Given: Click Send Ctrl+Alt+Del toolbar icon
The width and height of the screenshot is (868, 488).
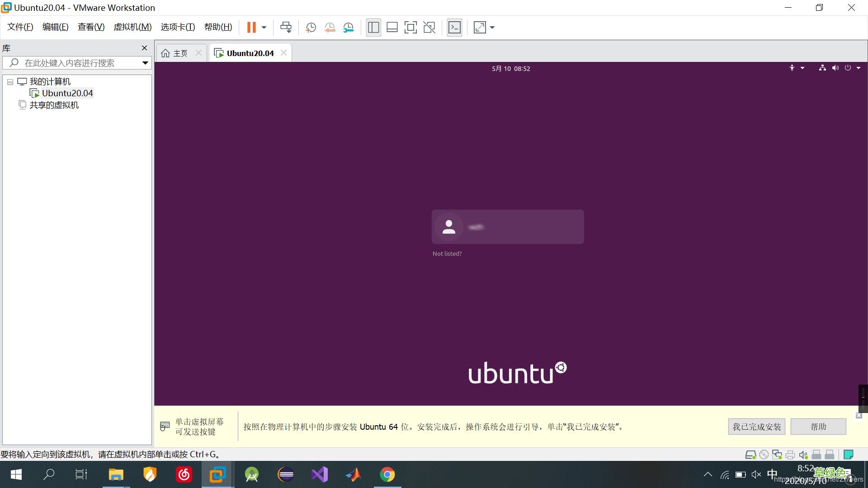Looking at the screenshot, I should tap(286, 28).
